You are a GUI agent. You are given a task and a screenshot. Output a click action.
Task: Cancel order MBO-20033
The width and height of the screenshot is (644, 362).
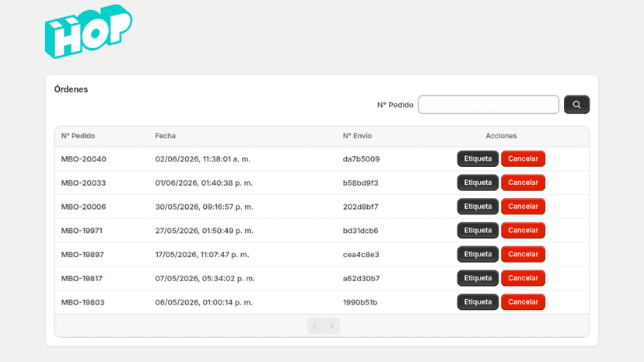pos(523,183)
